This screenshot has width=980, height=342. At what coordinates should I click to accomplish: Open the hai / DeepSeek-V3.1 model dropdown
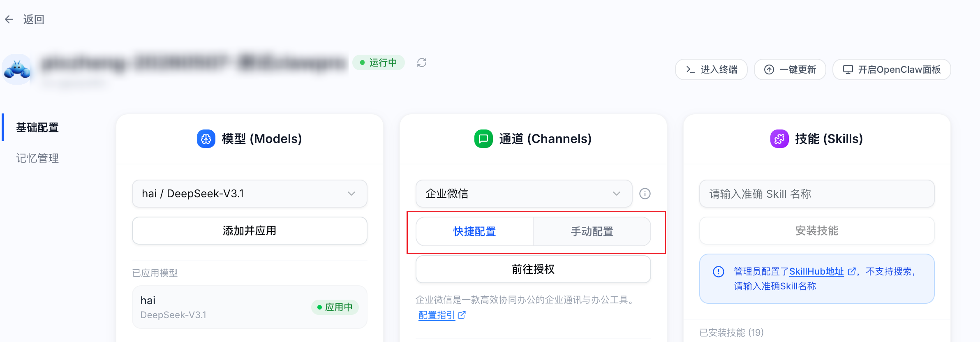pos(250,194)
